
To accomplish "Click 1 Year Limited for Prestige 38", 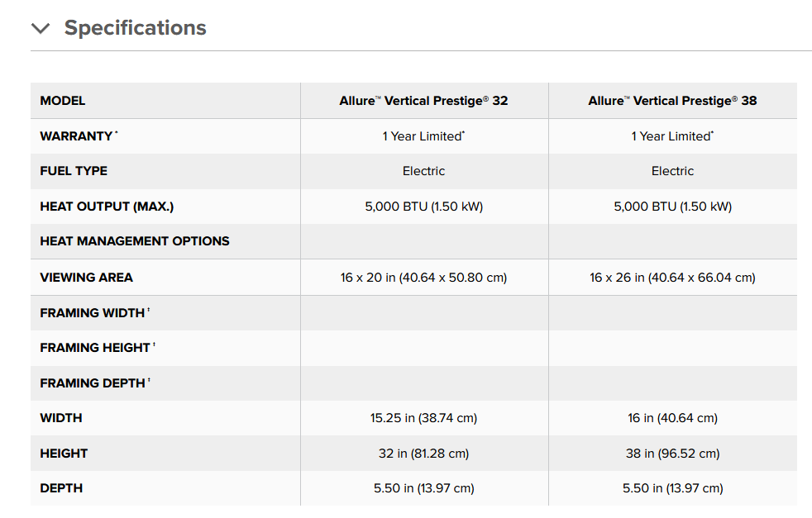I will (x=672, y=136).
